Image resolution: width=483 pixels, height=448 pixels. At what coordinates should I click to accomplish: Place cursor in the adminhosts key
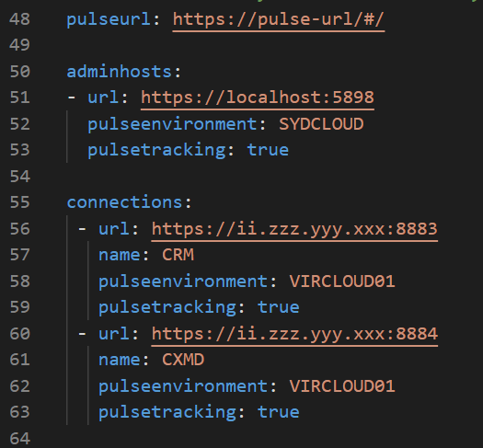point(120,72)
